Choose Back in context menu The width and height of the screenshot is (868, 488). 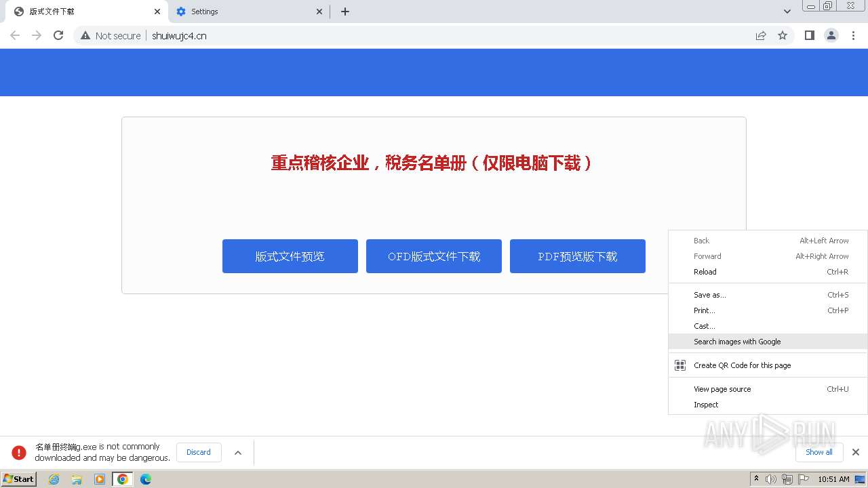(x=768, y=241)
